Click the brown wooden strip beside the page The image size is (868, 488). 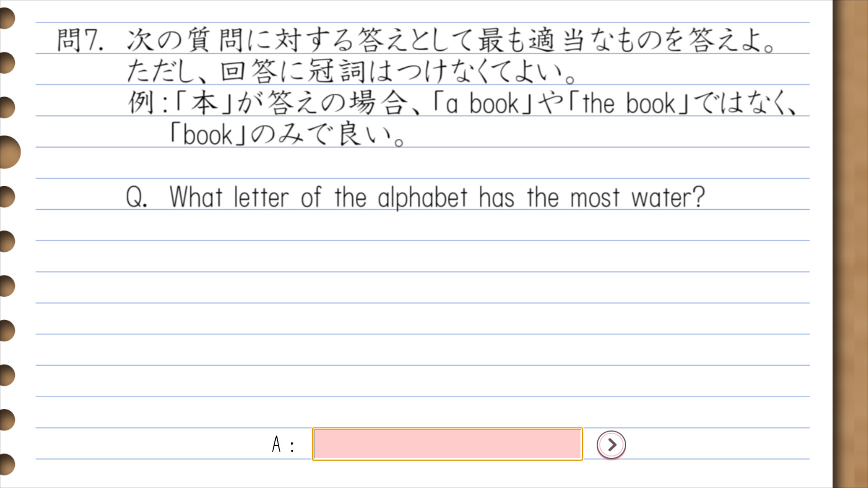(x=850, y=244)
